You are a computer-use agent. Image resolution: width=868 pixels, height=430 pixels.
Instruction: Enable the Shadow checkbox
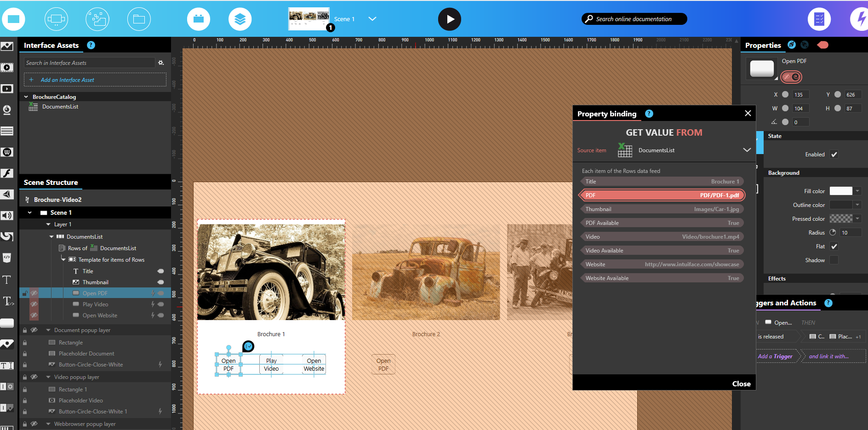pos(834,260)
